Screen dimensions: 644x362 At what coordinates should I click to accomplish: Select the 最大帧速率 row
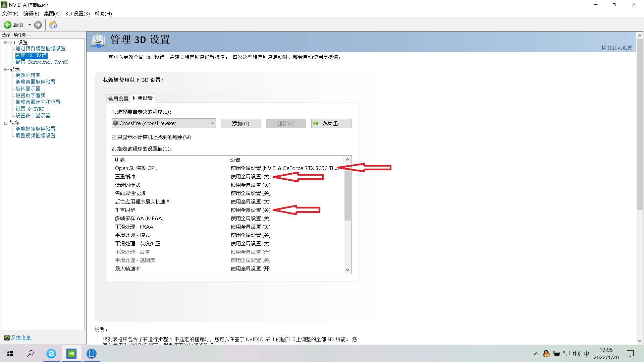228,269
